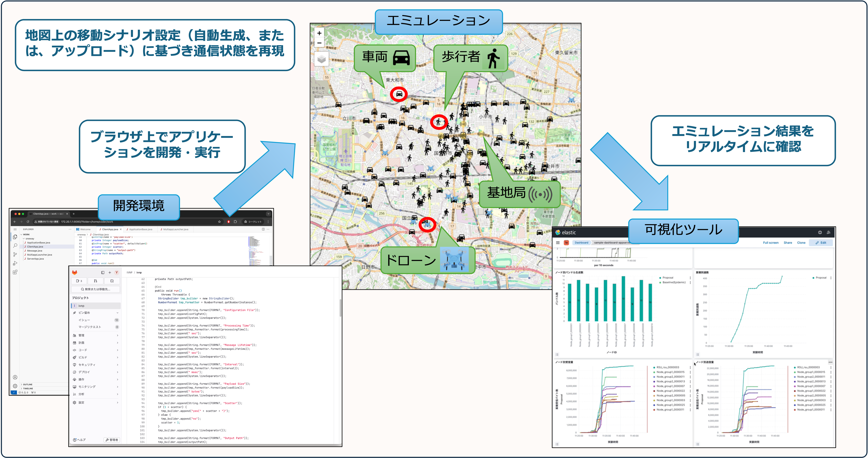868x458 pixels.
Task: Bookmark the page with the star icon
Action: point(219,222)
